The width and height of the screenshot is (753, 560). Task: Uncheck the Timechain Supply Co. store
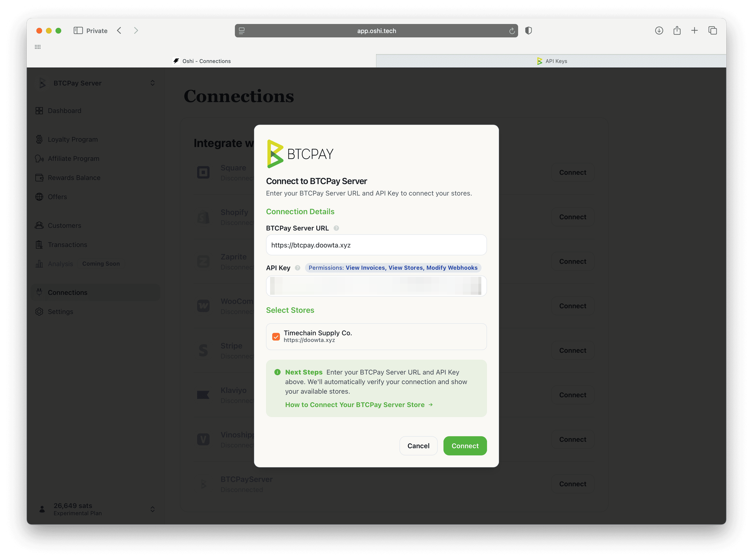coord(276,336)
